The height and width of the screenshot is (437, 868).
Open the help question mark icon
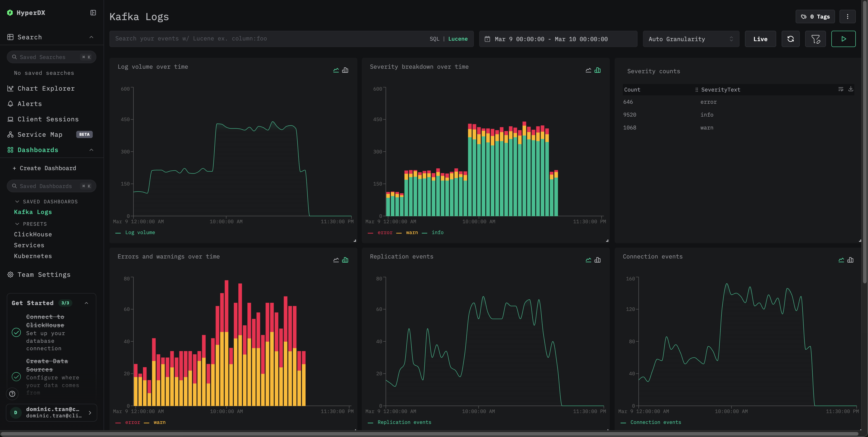click(x=12, y=394)
